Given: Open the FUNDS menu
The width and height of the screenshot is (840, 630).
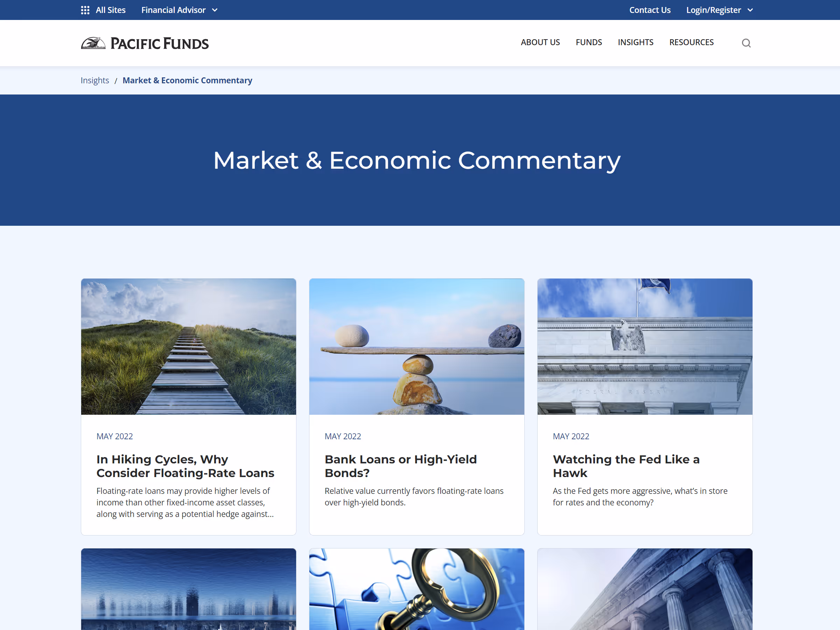Looking at the screenshot, I should coord(589,42).
